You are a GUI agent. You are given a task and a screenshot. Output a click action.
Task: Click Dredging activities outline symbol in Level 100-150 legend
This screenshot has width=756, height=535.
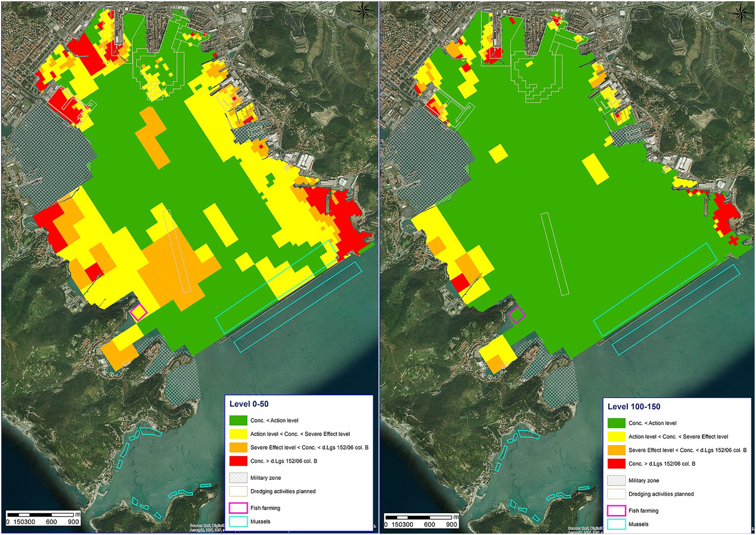pyautogui.click(x=617, y=494)
